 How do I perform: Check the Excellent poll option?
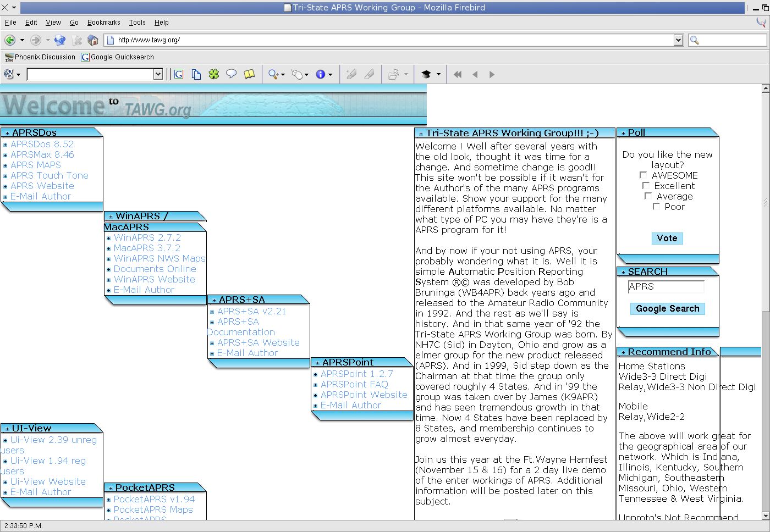[x=646, y=185]
